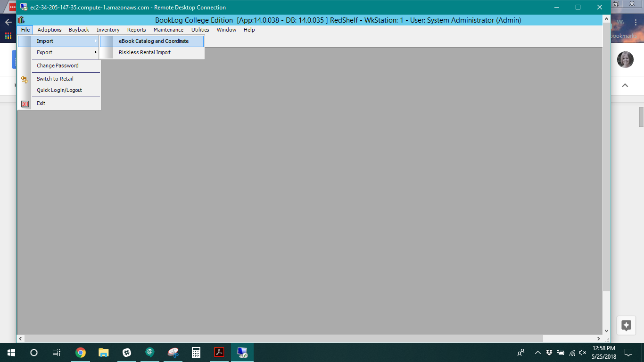The image size is (644, 362).
Task: Click the user profile photo
Action: 625,59
